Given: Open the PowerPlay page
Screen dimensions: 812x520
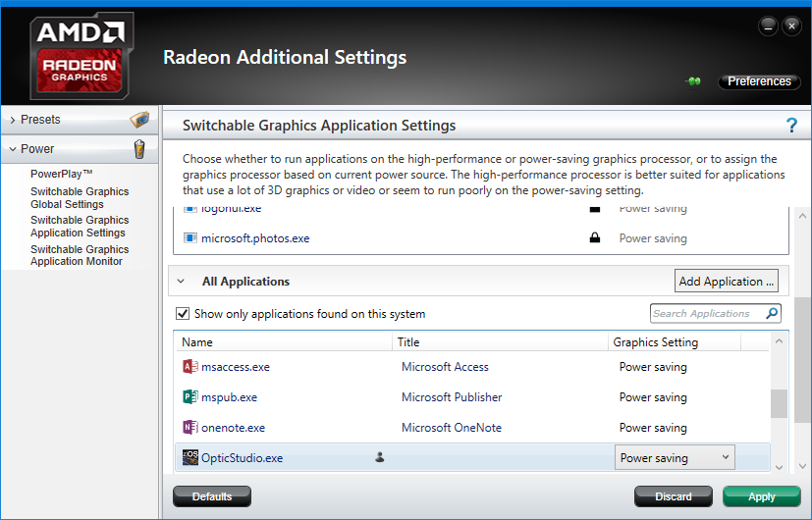Looking at the screenshot, I should point(61,174).
